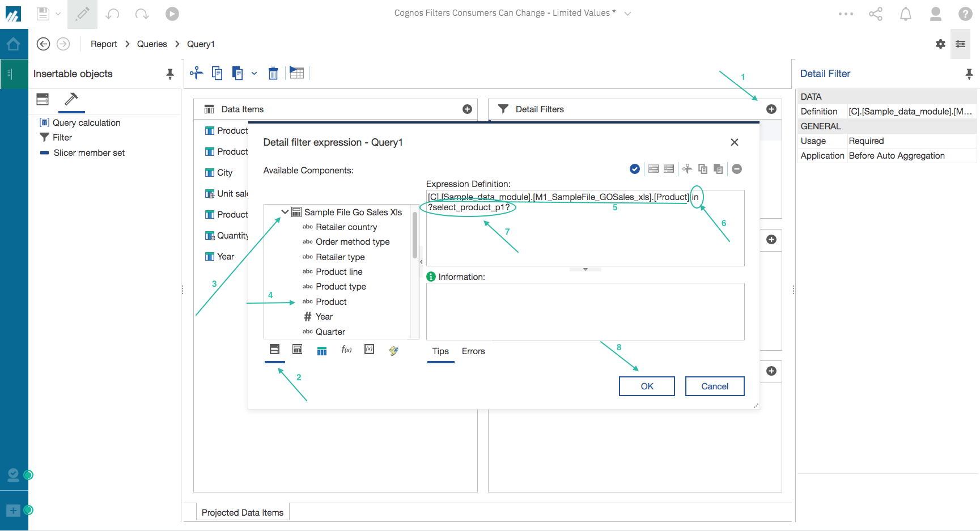Click the Delete trash icon

coord(273,73)
